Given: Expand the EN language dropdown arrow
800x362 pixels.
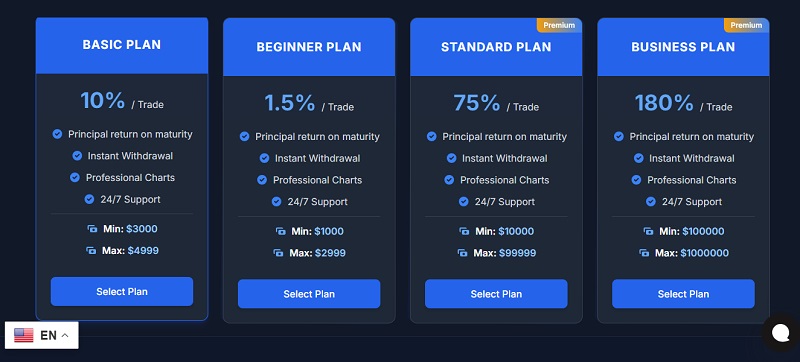Looking at the screenshot, I should click(65, 335).
